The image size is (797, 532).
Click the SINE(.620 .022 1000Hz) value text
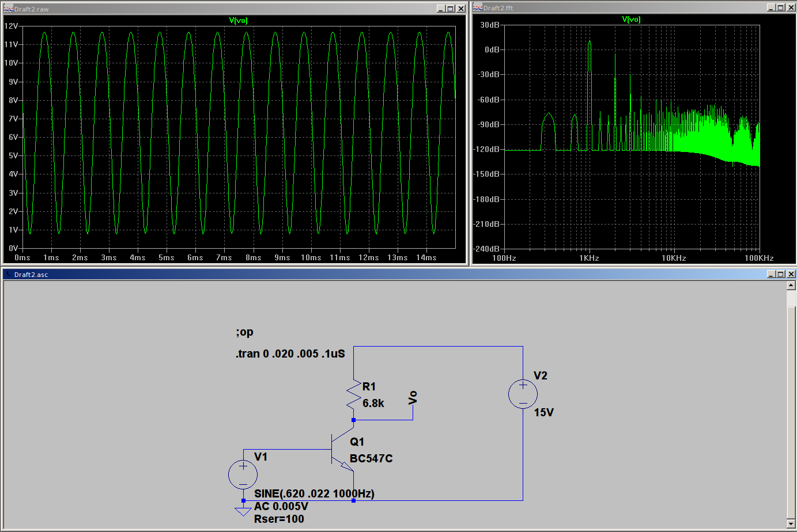tap(314, 493)
